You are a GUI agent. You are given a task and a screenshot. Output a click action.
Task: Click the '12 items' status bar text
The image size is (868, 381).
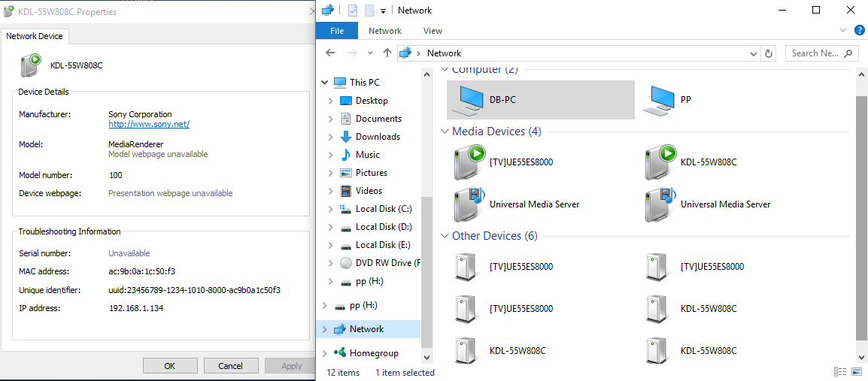(343, 372)
